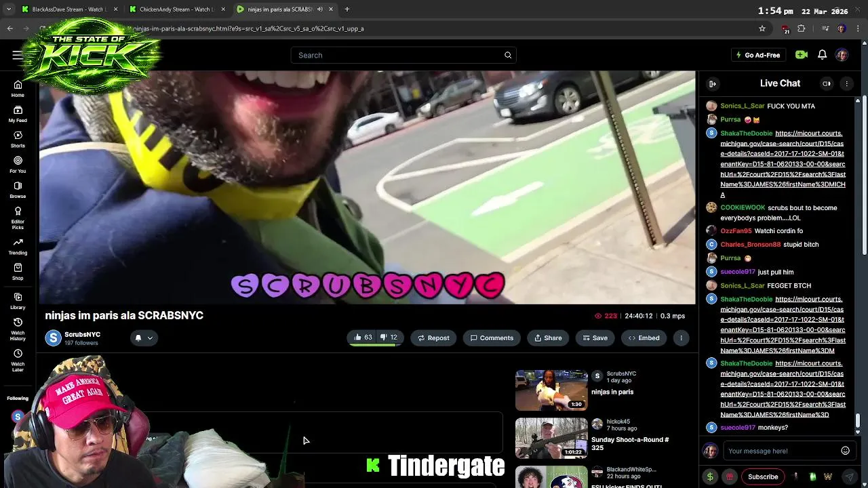The width and height of the screenshot is (868, 488).
Task: Open the notifications bell
Action: (822, 55)
